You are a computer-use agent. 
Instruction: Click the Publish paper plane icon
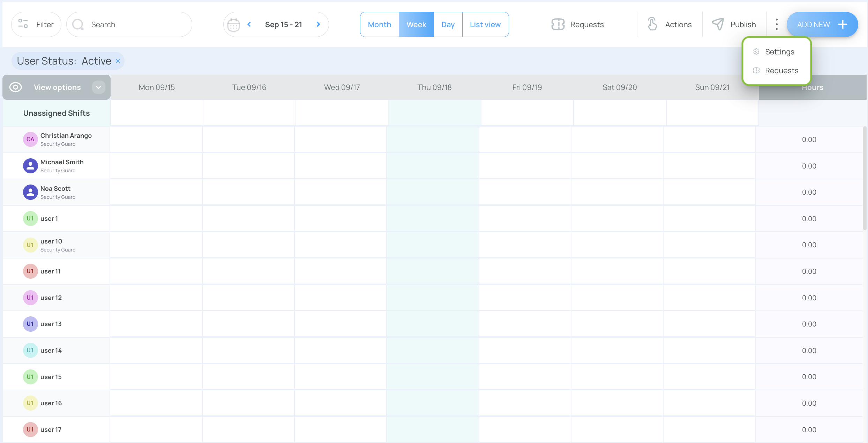pos(718,24)
